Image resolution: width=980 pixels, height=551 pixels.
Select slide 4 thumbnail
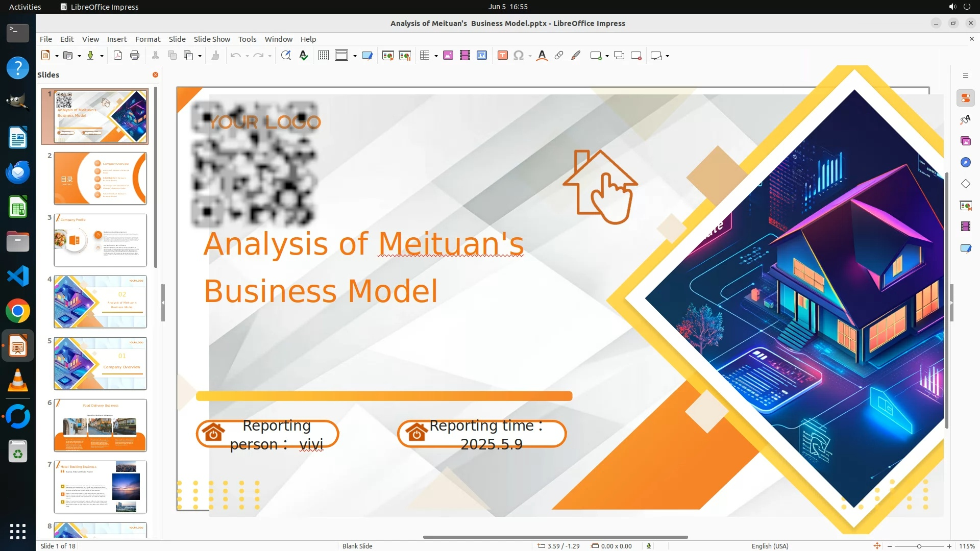tap(100, 302)
